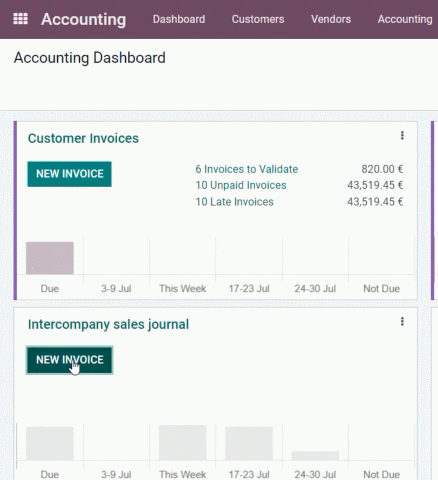Click 24-30 Jul bar in Intercompany chart
438x480 pixels.
[x=315, y=456]
